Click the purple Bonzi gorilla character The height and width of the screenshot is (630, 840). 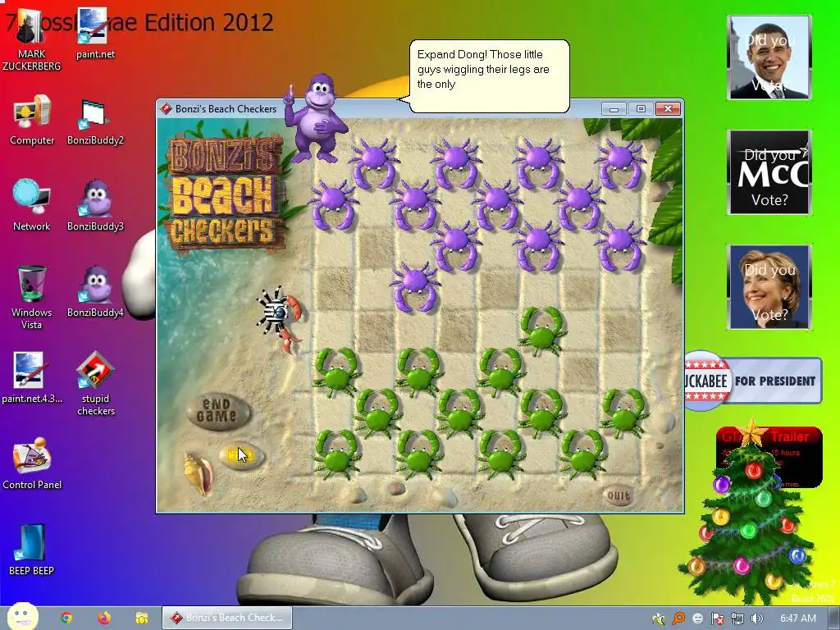(x=314, y=119)
